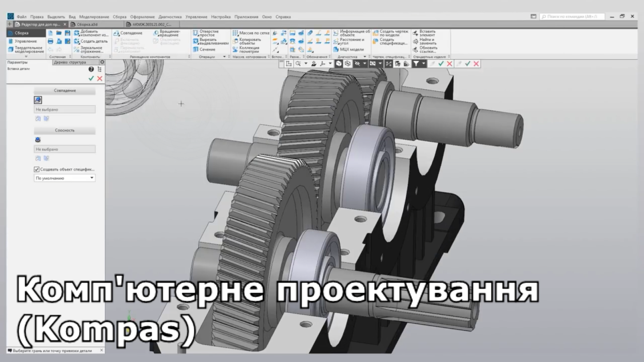This screenshot has width=644, height=362.
Task: Click the help question mark in Параметры panel
Action: [91, 69]
